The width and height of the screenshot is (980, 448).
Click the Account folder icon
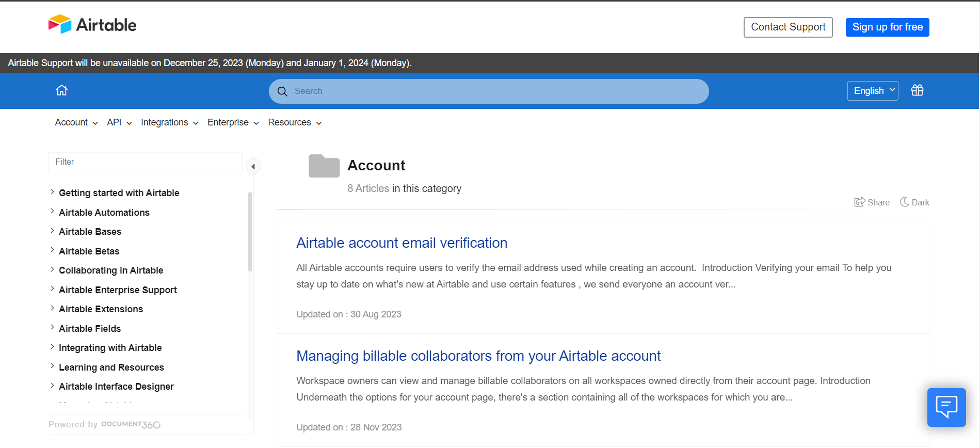coord(324,166)
